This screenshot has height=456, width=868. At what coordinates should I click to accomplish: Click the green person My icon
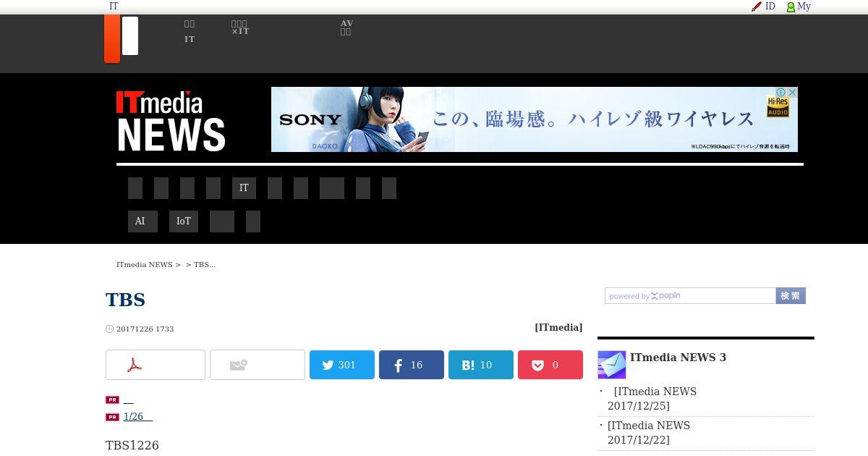791,7
